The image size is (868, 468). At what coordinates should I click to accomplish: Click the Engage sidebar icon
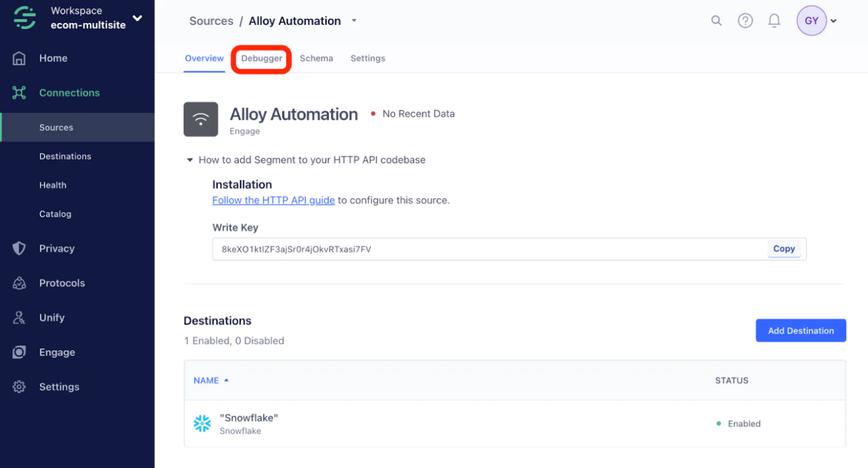click(x=19, y=352)
